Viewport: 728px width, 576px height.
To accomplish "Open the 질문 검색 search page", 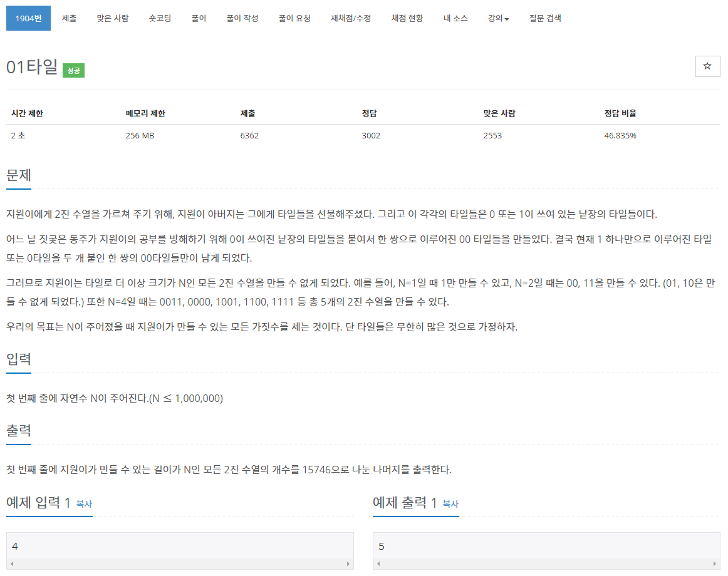I will pos(544,18).
